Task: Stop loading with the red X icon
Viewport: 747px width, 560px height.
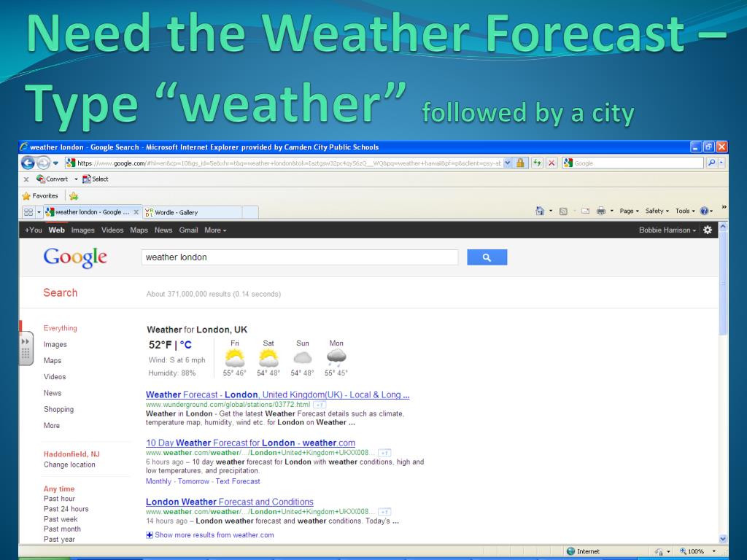Action: (551, 163)
